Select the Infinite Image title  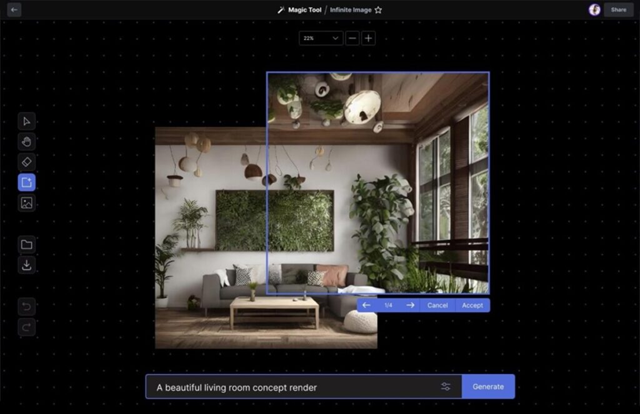click(351, 10)
